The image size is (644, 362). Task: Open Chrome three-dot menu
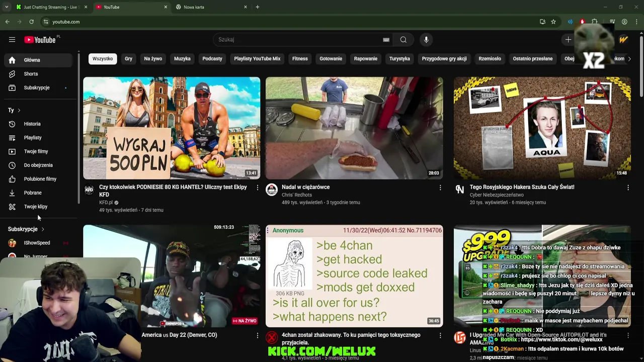pyautogui.click(x=636, y=22)
